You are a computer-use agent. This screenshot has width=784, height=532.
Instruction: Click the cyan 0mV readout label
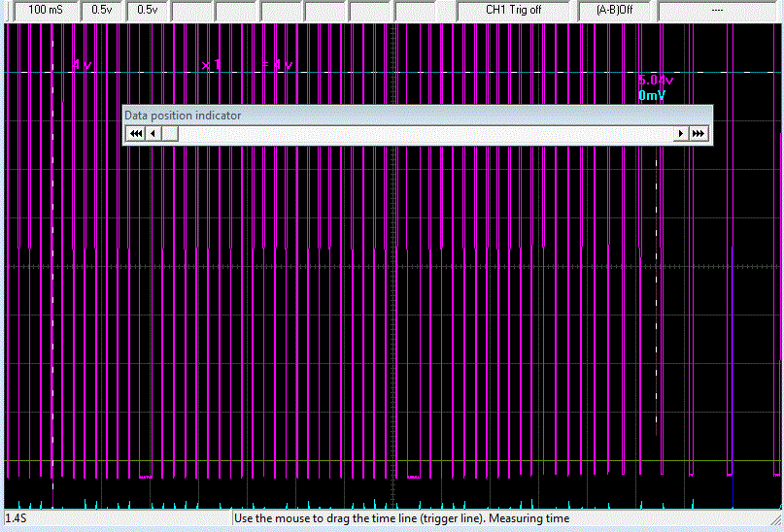652,96
